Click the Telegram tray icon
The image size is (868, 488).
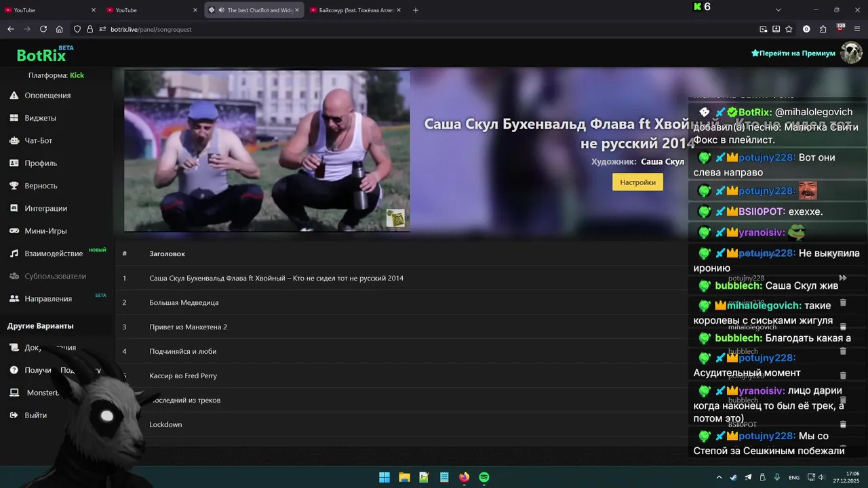point(748,478)
